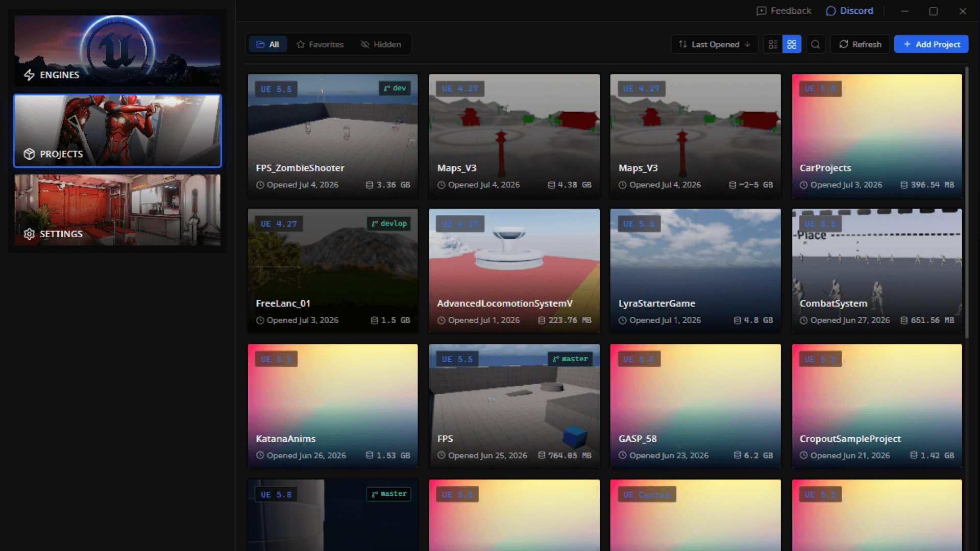This screenshot has width=980, height=551.
Task: Click the vertical scrollbar of project list
Action: point(966,203)
